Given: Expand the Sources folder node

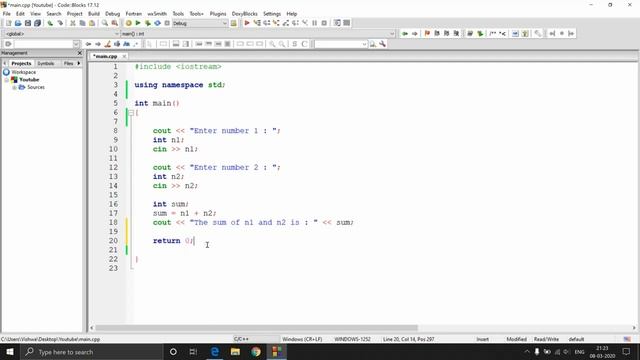Looking at the screenshot, I should coord(14,87).
